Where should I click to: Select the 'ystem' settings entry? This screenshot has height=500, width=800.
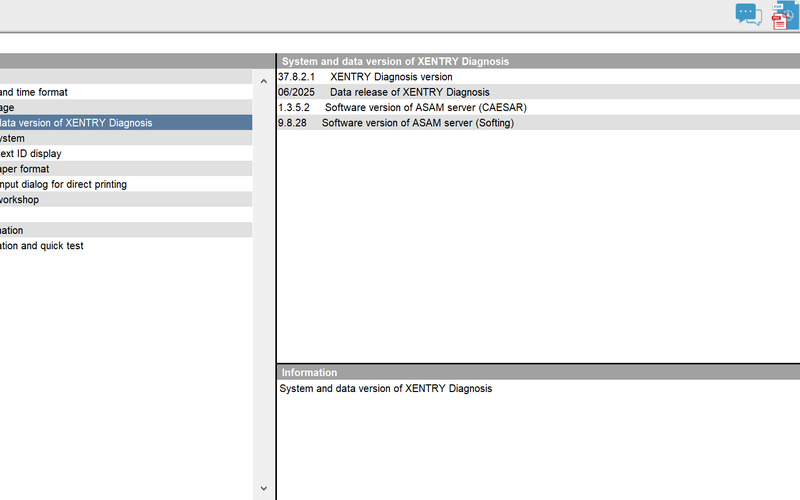[126, 138]
